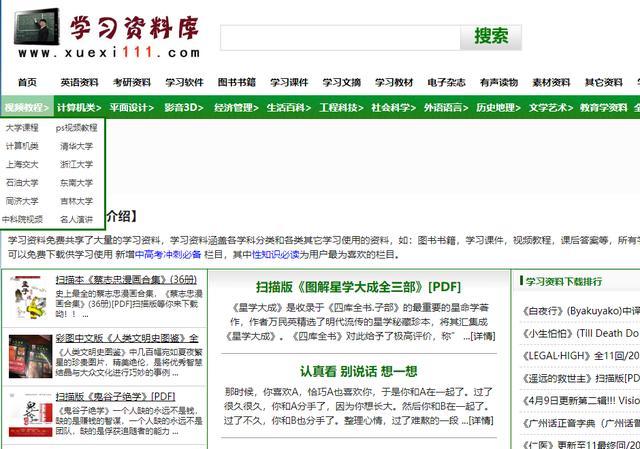The image size is (640, 449).
Task: Open the 其它资料 menu item
Action: click(x=604, y=82)
